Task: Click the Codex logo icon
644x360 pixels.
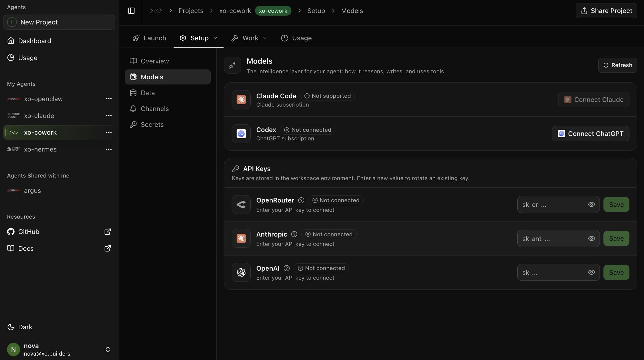Action: click(x=241, y=134)
